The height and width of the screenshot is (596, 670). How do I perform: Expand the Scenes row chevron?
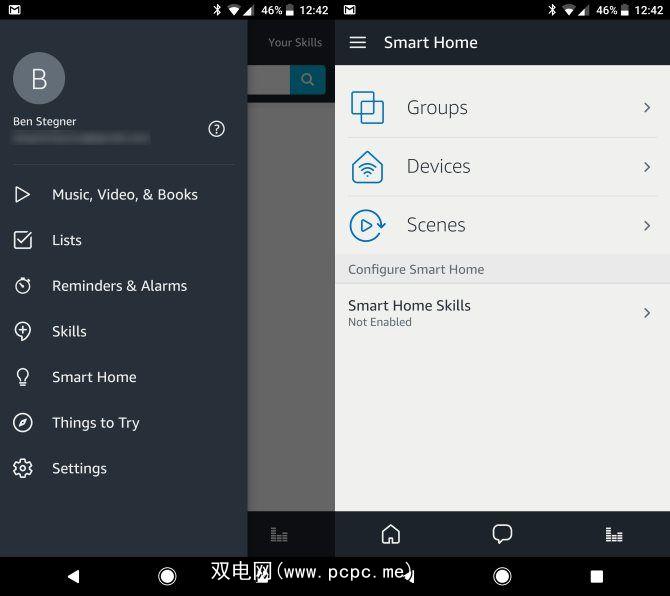[x=647, y=225]
